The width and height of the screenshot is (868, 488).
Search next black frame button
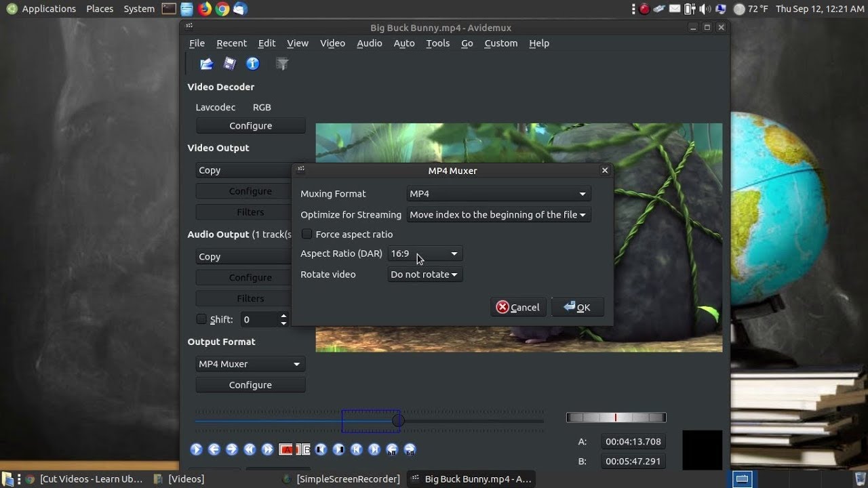[x=338, y=449]
